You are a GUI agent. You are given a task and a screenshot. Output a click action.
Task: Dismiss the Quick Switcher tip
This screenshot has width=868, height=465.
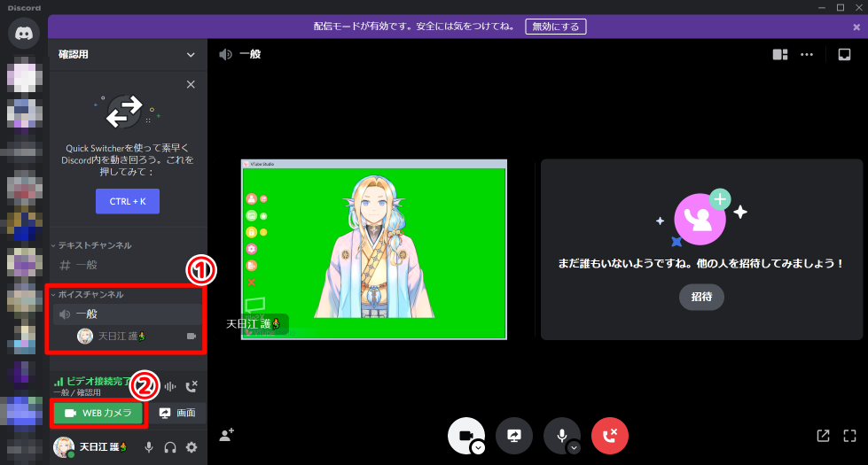click(191, 85)
